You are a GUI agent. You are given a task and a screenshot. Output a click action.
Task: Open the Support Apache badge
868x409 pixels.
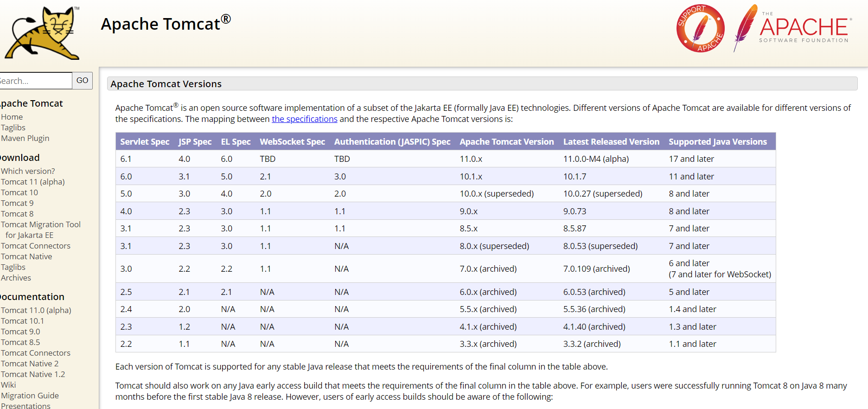pos(701,28)
